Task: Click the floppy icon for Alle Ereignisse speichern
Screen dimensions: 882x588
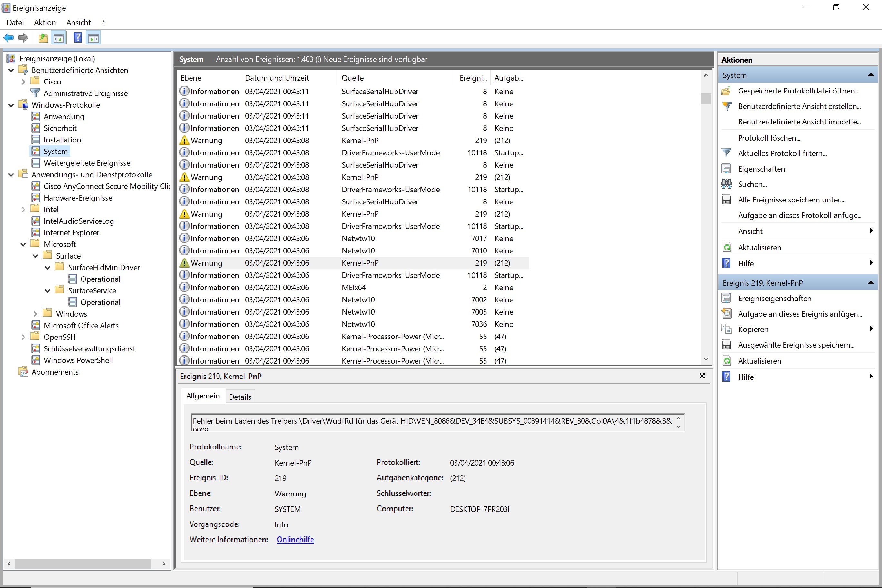Action: (x=726, y=200)
